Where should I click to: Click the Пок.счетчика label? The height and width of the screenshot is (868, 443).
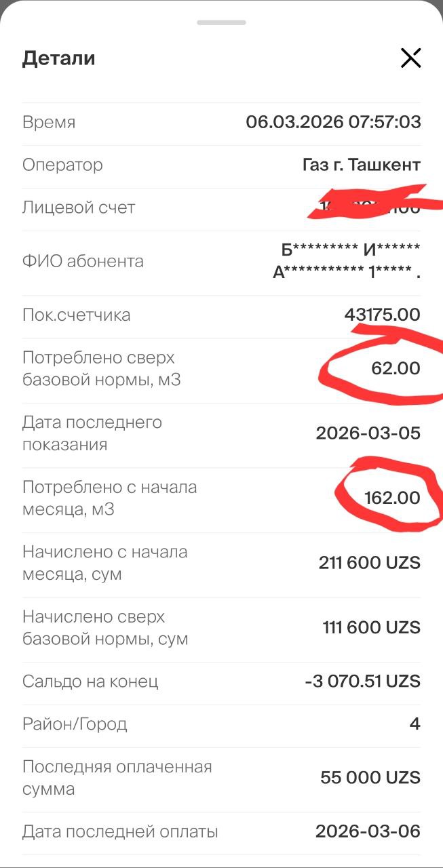click(76, 315)
